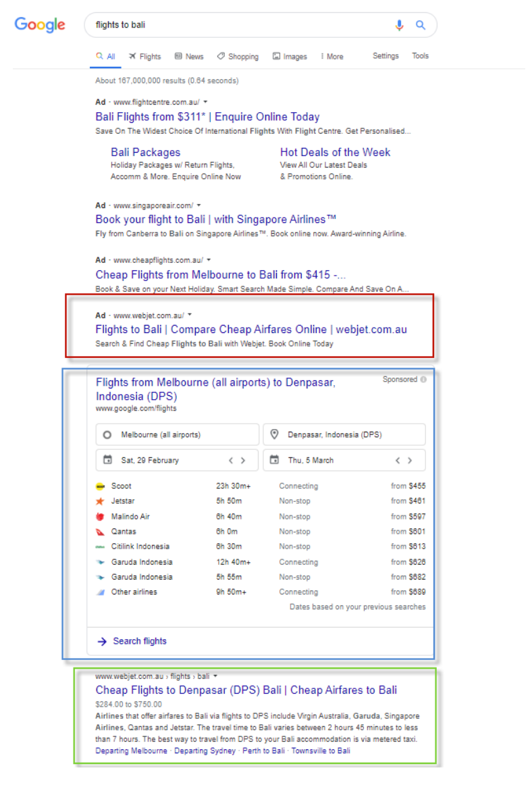Open the Bali Packages sitelink
The height and width of the screenshot is (785, 532).
[146, 152]
